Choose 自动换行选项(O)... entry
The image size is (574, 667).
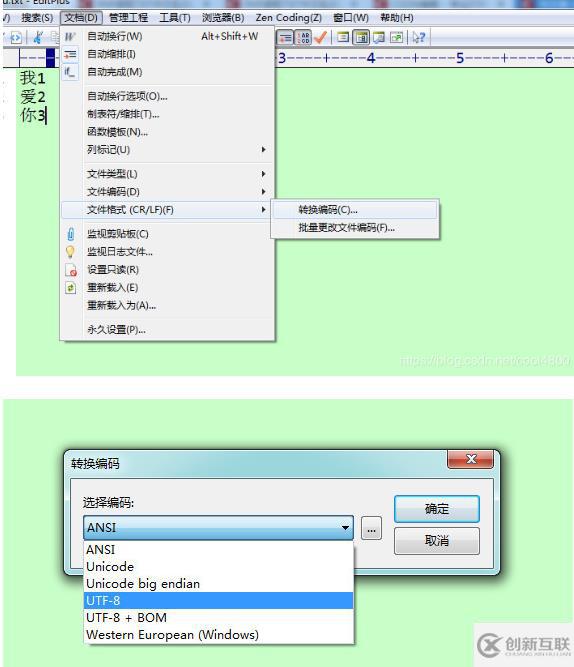click(x=168, y=97)
